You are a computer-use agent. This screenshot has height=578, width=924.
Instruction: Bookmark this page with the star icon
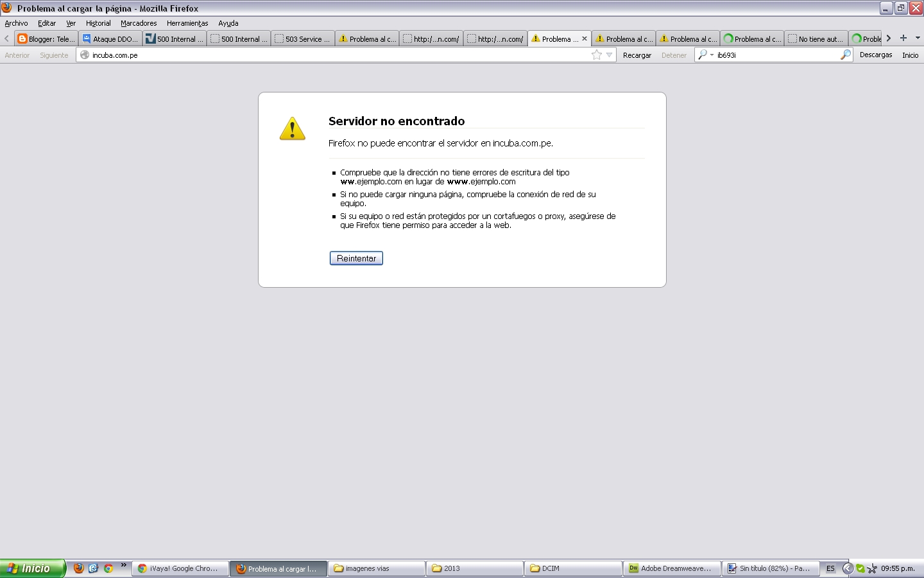pos(597,55)
